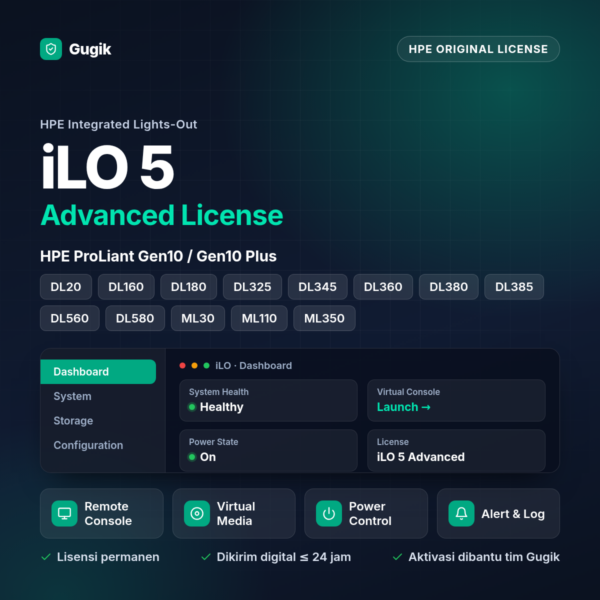Image resolution: width=600 pixels, height=600 pixels.
Task: Click the checkmark next to Lisensi permanen
Action: click(x=46, y=557)
